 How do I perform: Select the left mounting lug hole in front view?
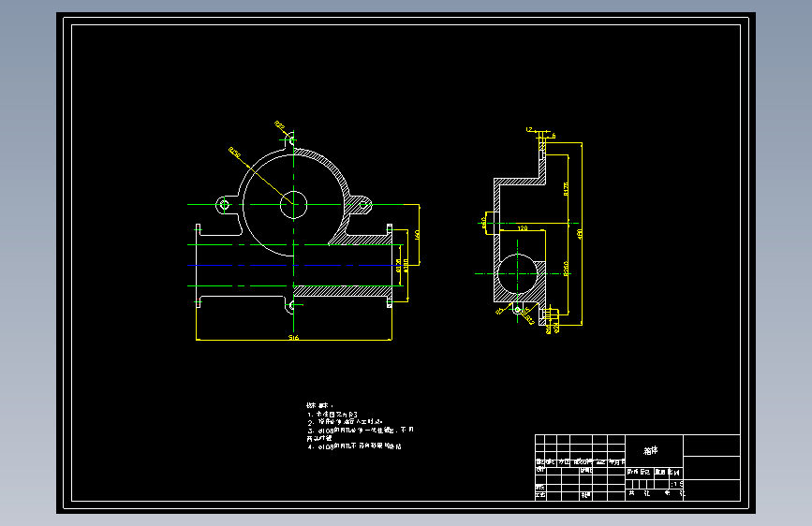point(224,204)
